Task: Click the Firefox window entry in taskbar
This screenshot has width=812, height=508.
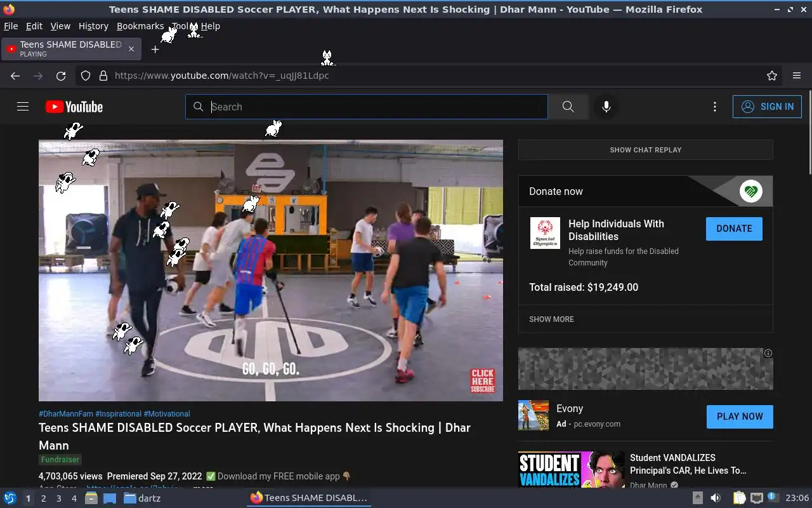Action: pyautogui.click(x=309, y=498)
